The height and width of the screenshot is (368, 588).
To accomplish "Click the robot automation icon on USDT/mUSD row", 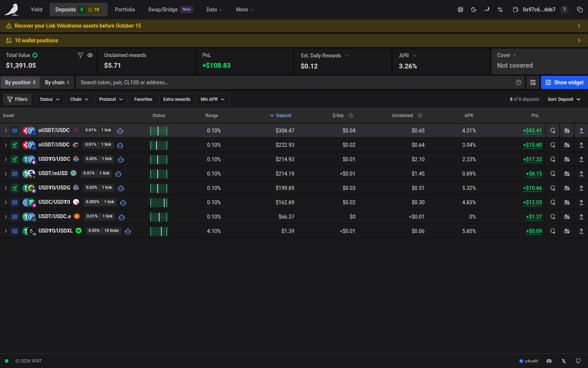I will pyautogui.click(x=118, y=174).
